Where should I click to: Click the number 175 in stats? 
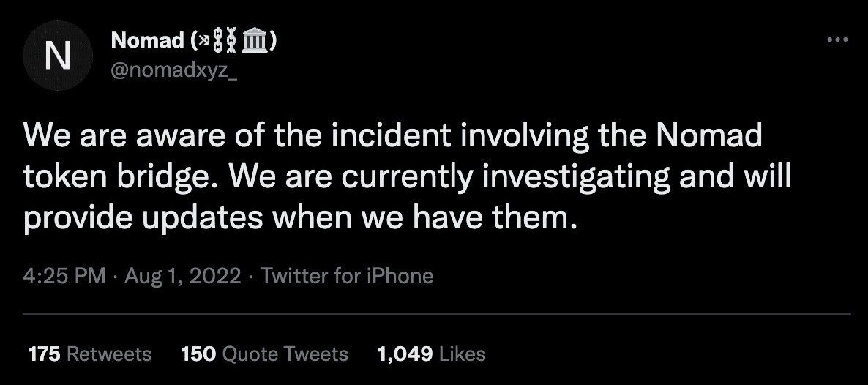(44, 354)
